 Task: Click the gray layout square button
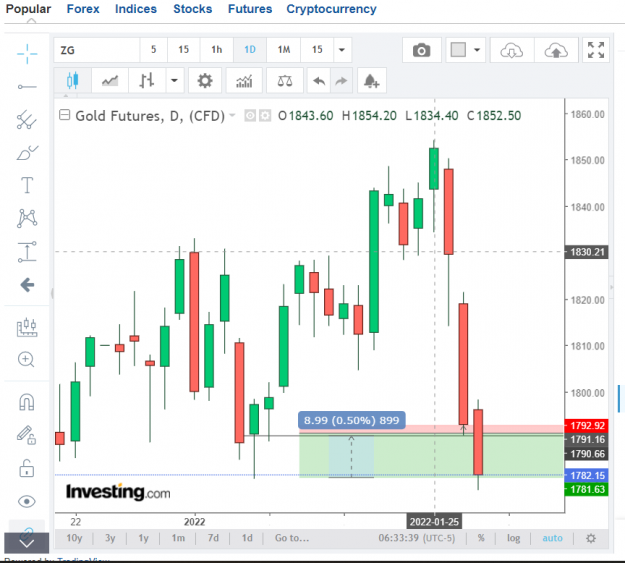tap(458, 50)
